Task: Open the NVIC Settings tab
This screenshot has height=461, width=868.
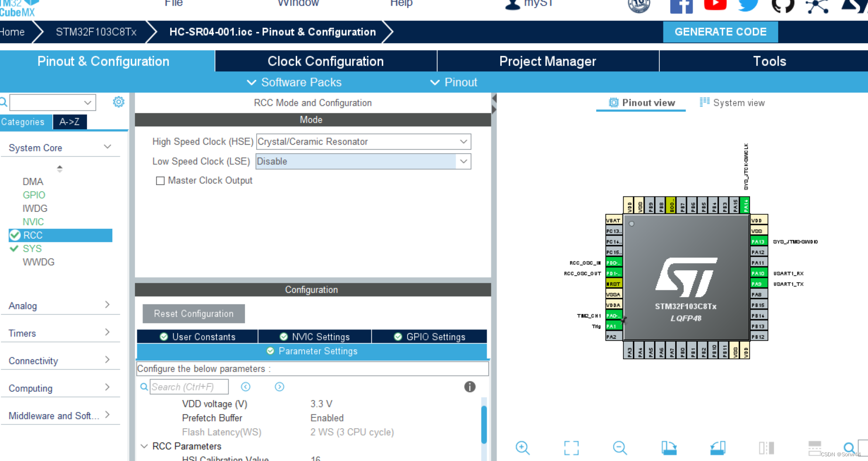Action: pyautogui.click(x=315, y=336)
